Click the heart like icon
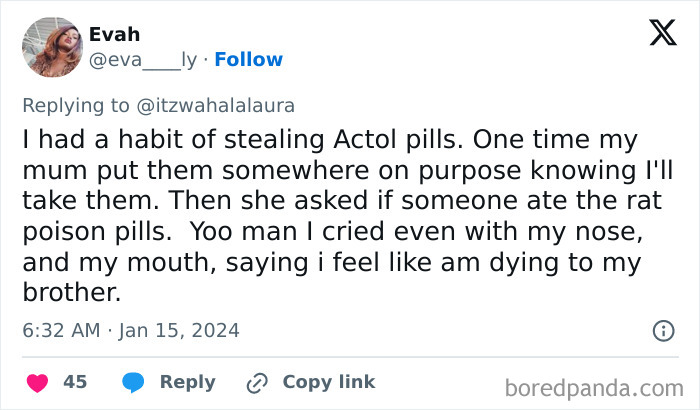This screenshot has height=410, width=700. (x=37, y=382)
